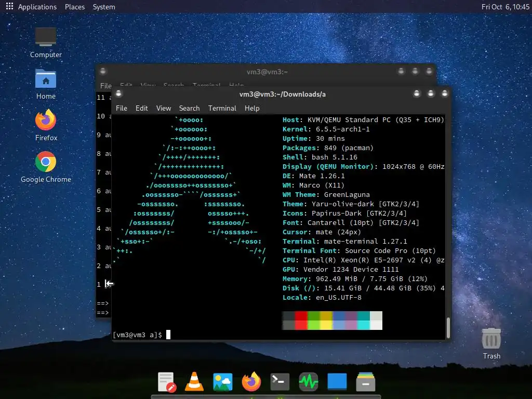
Task: Open the system monitor dock icon
Action: 309,382
